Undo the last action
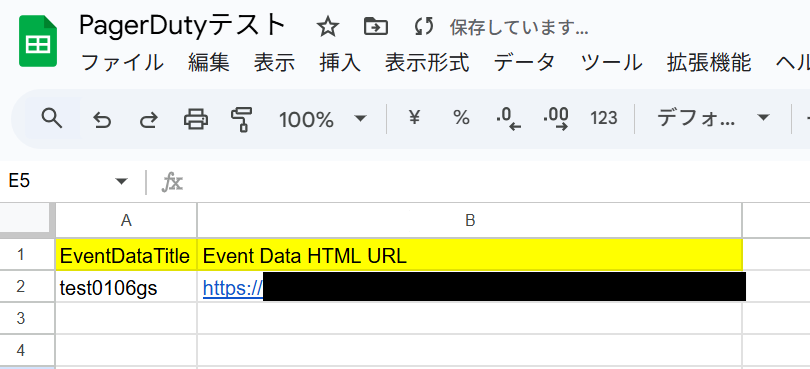 click(x=102, y=120)
